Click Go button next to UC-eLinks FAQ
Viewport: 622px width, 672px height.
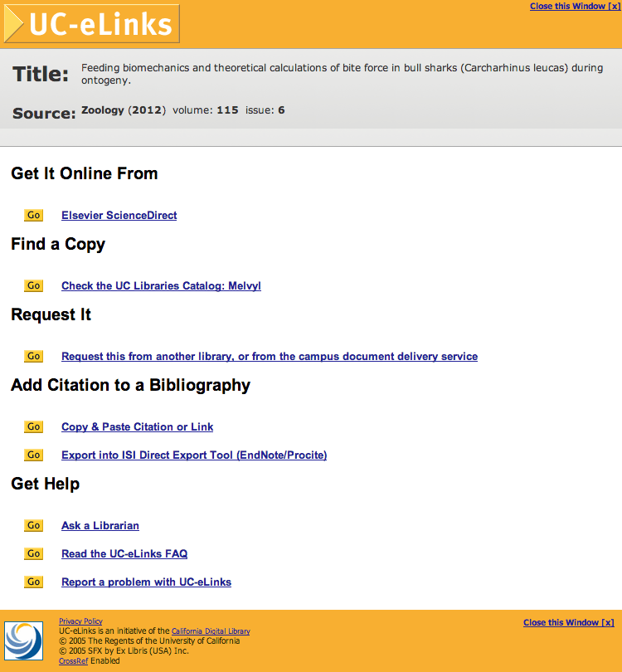33,553
